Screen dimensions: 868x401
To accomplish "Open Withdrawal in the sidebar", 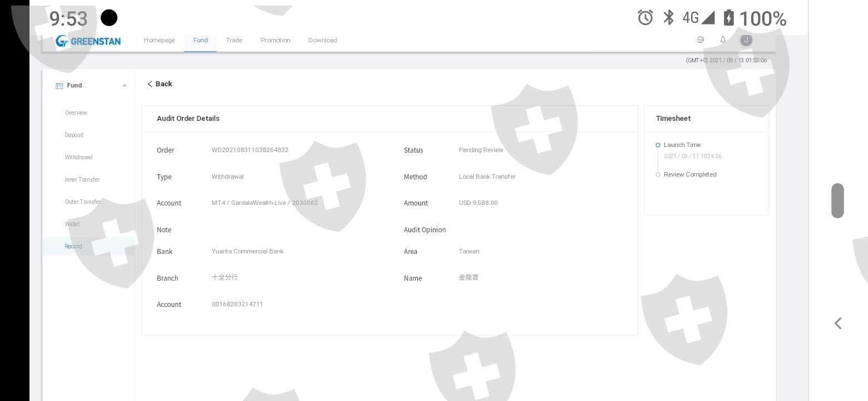I will (x=78, y=158).
